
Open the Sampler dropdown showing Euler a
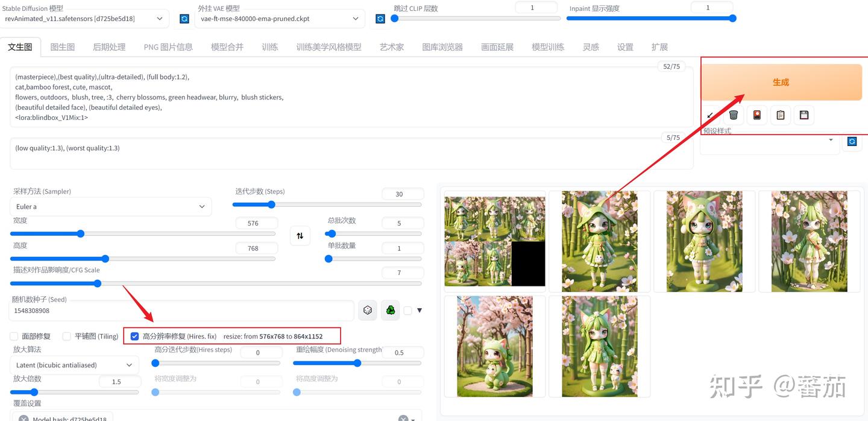(110, 206)
